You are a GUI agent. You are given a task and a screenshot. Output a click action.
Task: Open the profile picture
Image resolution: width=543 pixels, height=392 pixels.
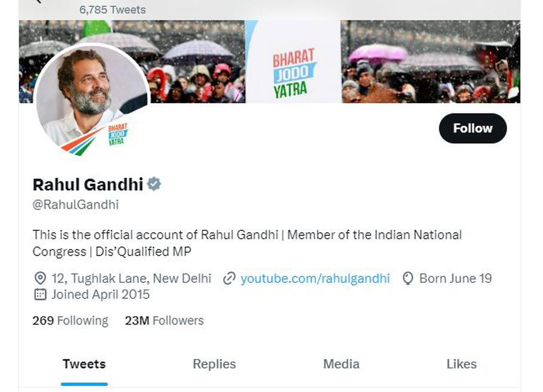91,98
